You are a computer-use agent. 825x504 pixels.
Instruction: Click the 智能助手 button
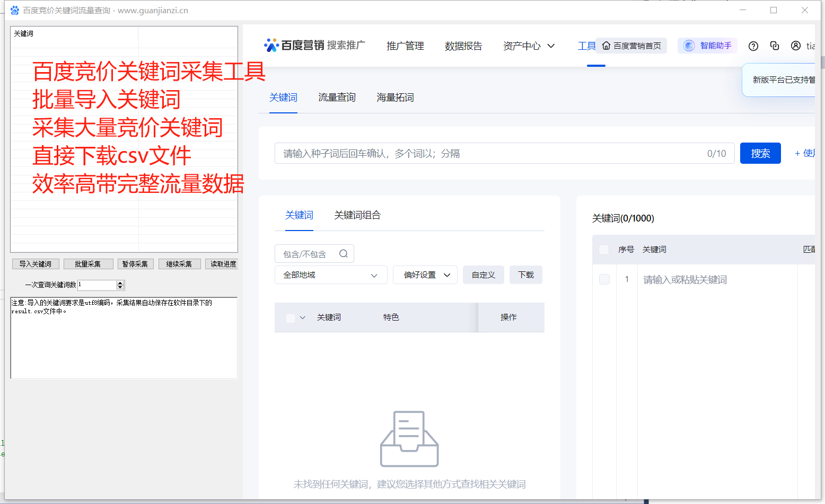707,46
